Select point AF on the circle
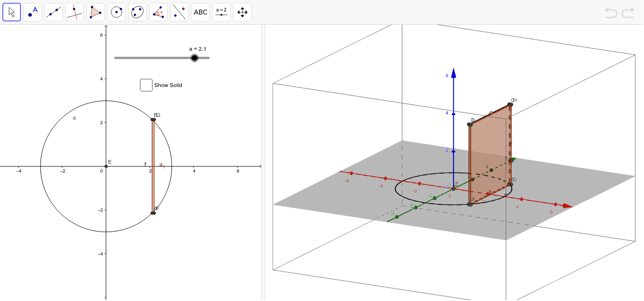The height and width of the screenshot is (301, 644). coord(153,213)
